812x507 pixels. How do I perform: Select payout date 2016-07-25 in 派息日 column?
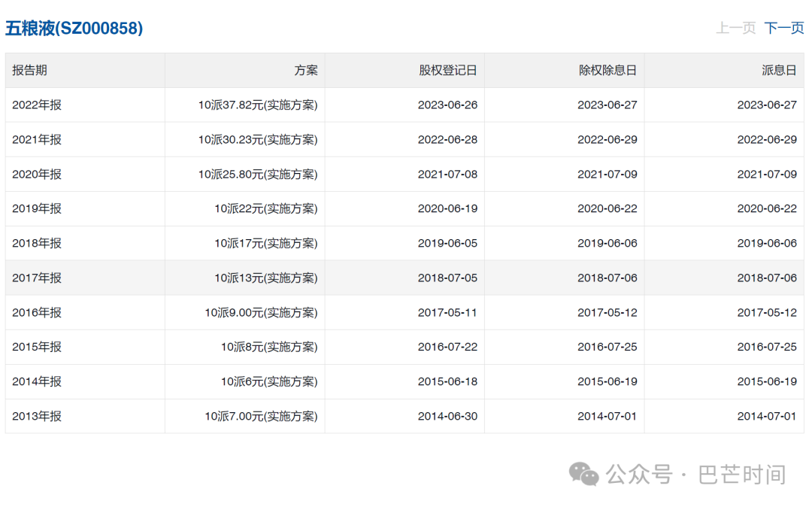pos(767,347)
